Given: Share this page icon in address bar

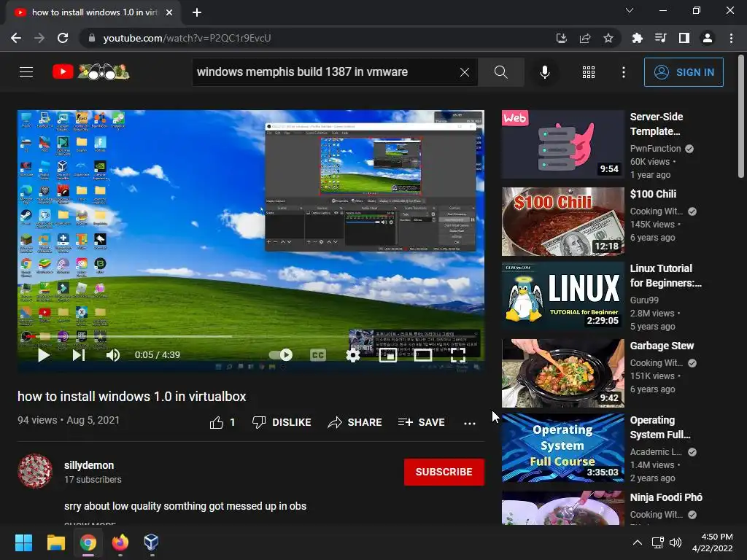Looking at the screenshot, I should (585, 38).
